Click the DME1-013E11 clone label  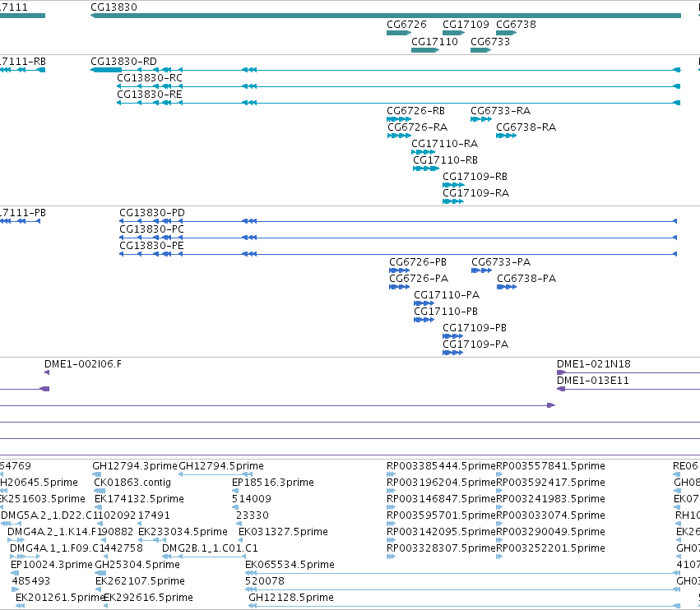(593, 381)
